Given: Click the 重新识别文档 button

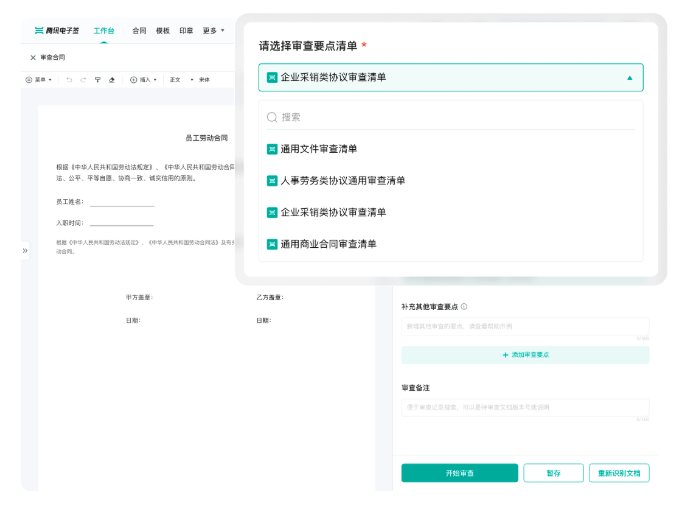Looking at the screenshot, I should pyautogui.click(x=619, y=473).
